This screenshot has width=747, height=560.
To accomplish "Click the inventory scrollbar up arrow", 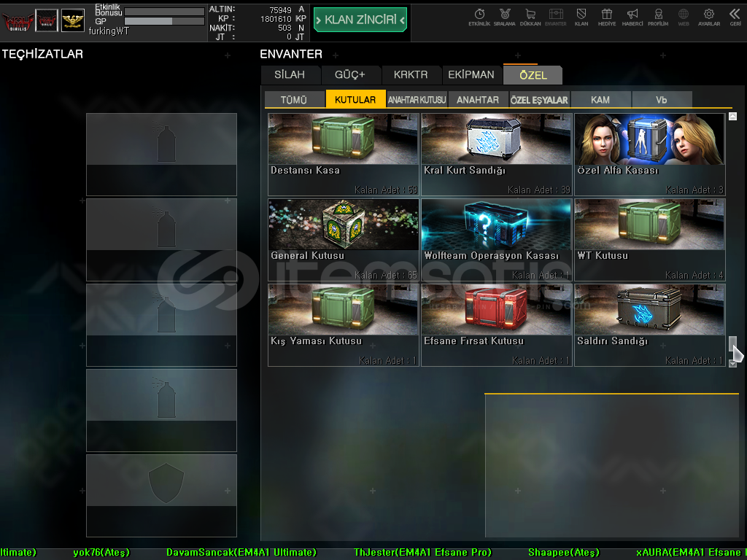I will (732, 116).
